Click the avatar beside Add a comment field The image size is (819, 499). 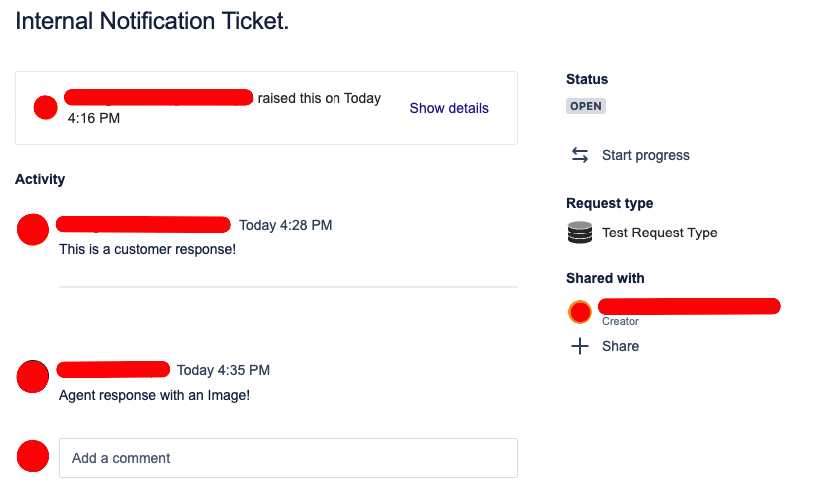pyautogui.click(x=33, y=456)
